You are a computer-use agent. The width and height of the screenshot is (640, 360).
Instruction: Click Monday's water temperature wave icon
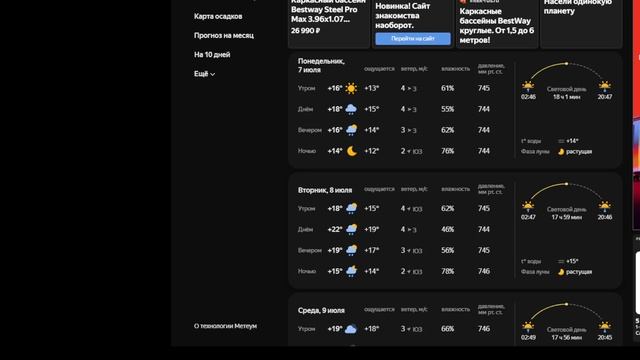[561, 141]
